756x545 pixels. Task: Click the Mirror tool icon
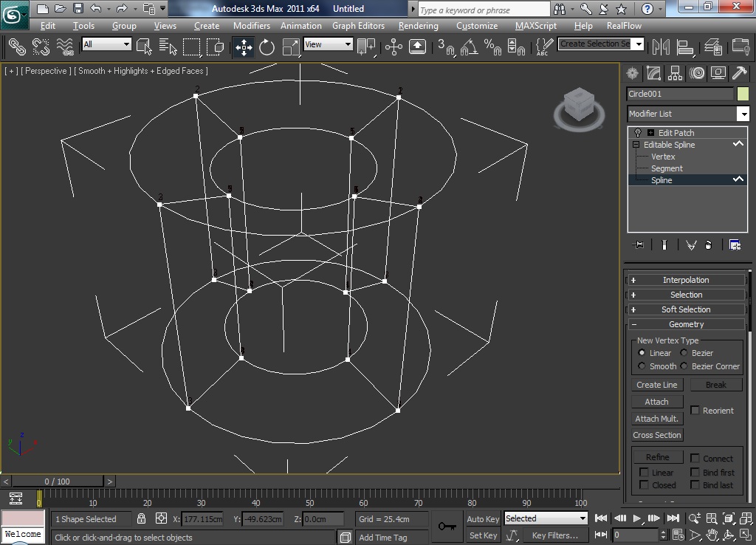point(661,47)
